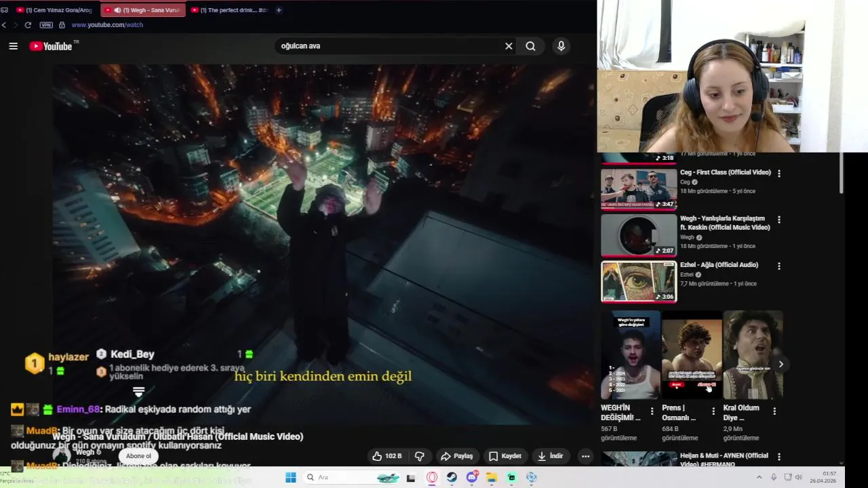The width and height of the screenshot is (868, 488).
Task: Open 'Ezhel - Ağla' video thumbnail
Action: [639, 281]
